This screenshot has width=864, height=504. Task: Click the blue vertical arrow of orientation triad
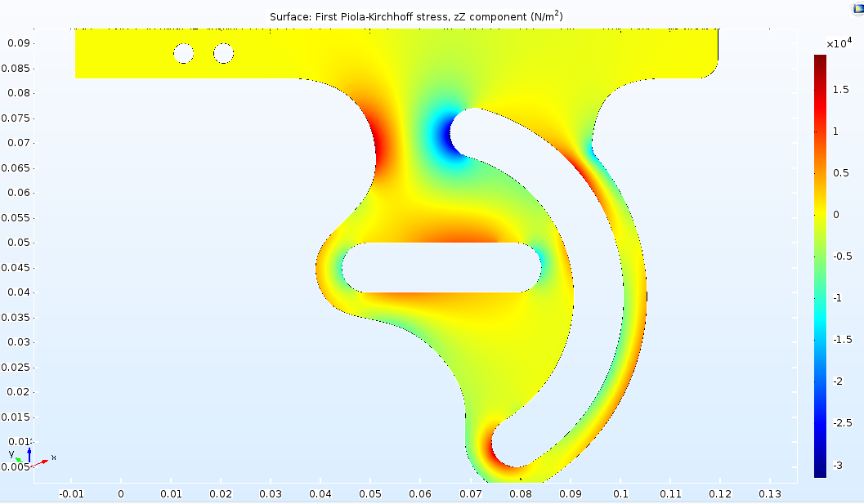pyautogui.click(x=29, y=453)
